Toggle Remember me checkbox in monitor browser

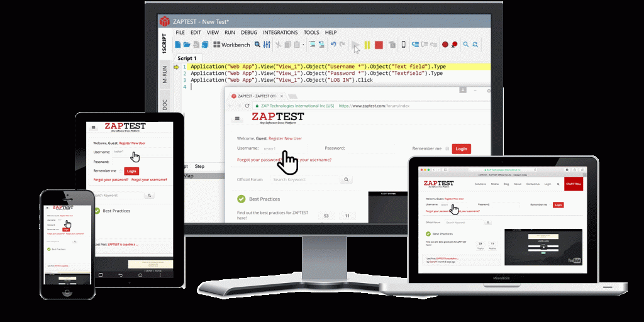click(447, 148)
